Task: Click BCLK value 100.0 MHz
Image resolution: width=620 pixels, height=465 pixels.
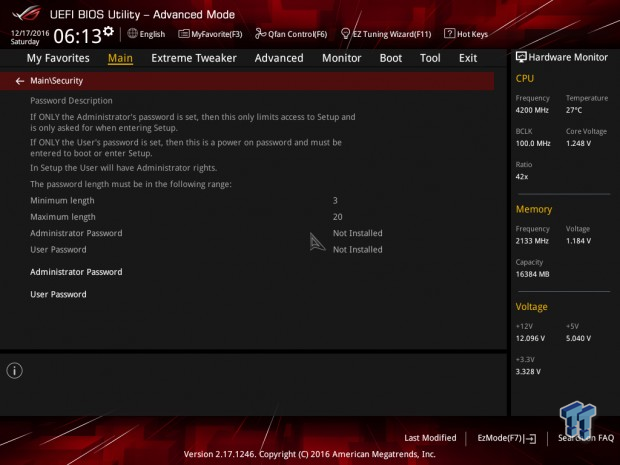Action: click(533, 144)
